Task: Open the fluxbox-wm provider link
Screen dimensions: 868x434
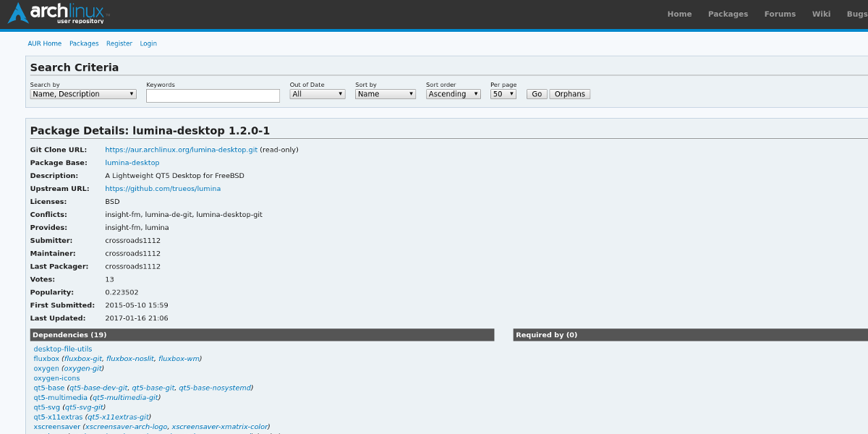Action: point(179,359)
